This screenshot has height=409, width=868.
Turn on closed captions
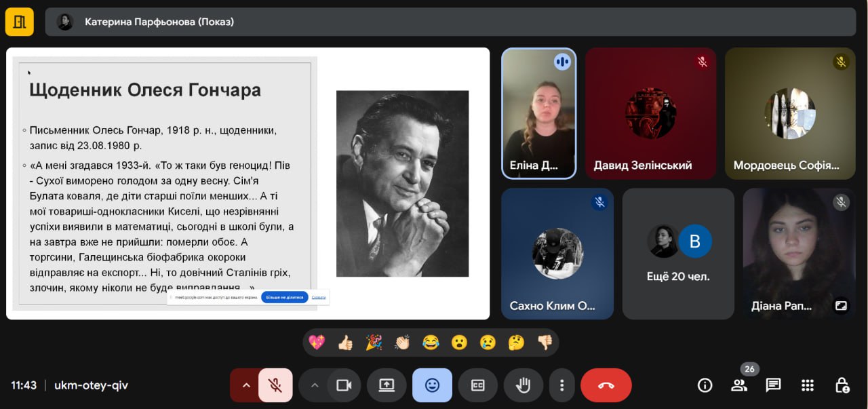point(477,385)
